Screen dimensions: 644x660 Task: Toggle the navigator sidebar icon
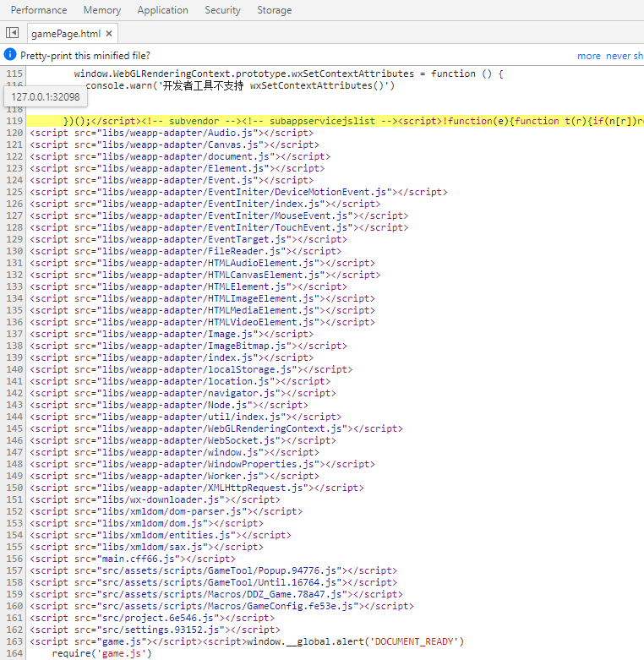[x=12, y=33]
